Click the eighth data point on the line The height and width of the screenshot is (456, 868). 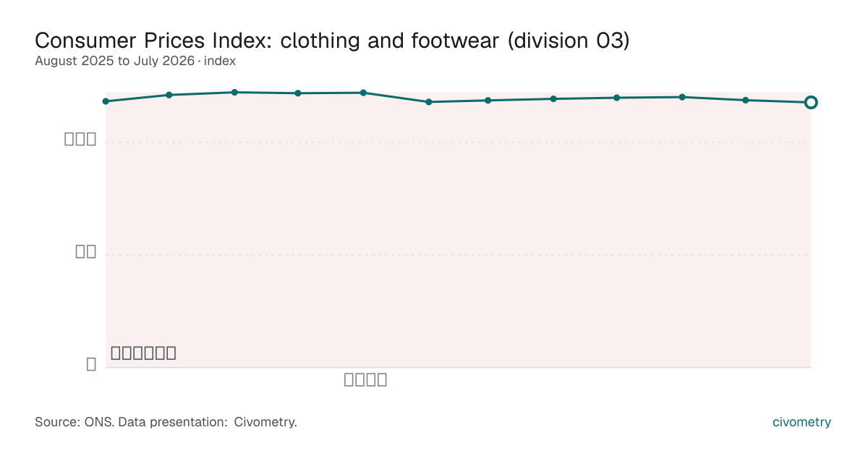pyautogui.click(x=553, y=98)
